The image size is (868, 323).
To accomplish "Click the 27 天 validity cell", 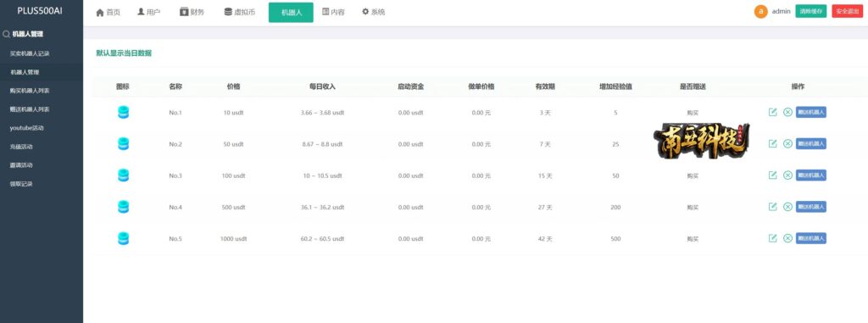I will click(545, 207).
